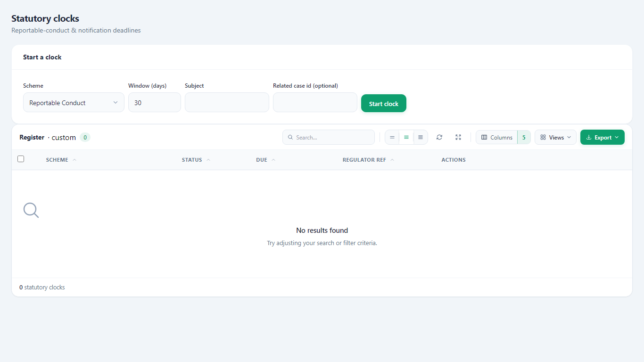This screenshot has width=644, height=362.
Task: Focus the Subject input field
Action: pos(227,102)
